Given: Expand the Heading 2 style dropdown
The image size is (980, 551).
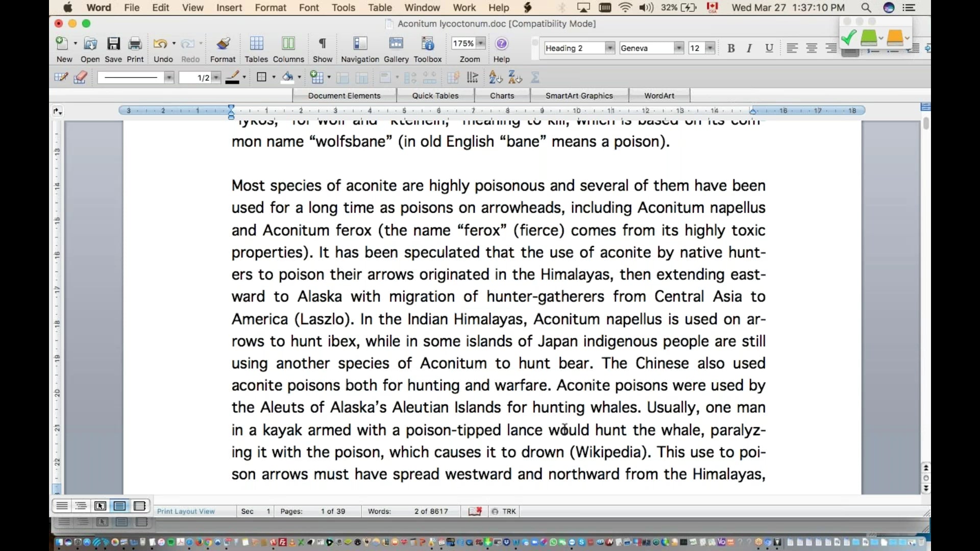Looking at the screenshot, I should (609, 48).
